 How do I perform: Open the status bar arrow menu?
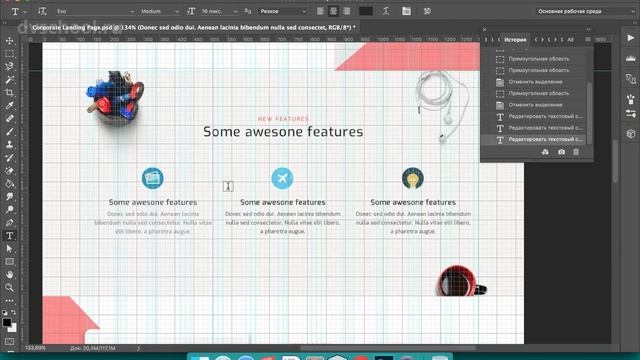[x=138, y=348]
